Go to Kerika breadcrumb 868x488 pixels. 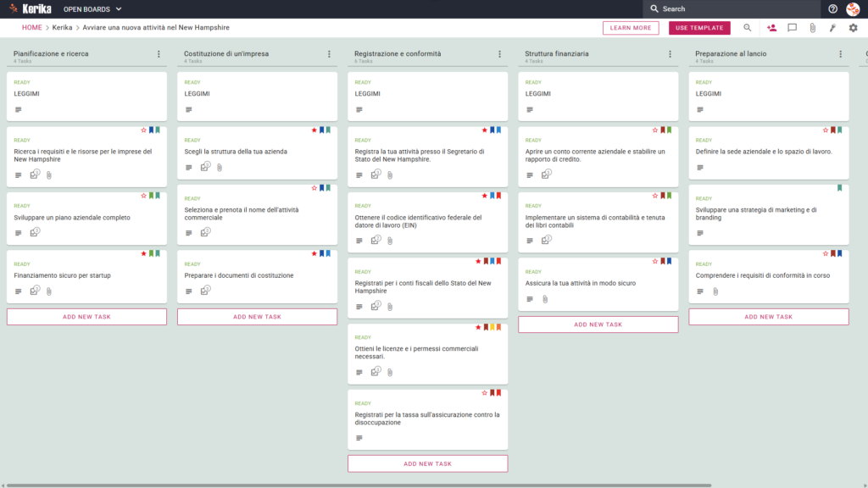(x=62, y=28)
